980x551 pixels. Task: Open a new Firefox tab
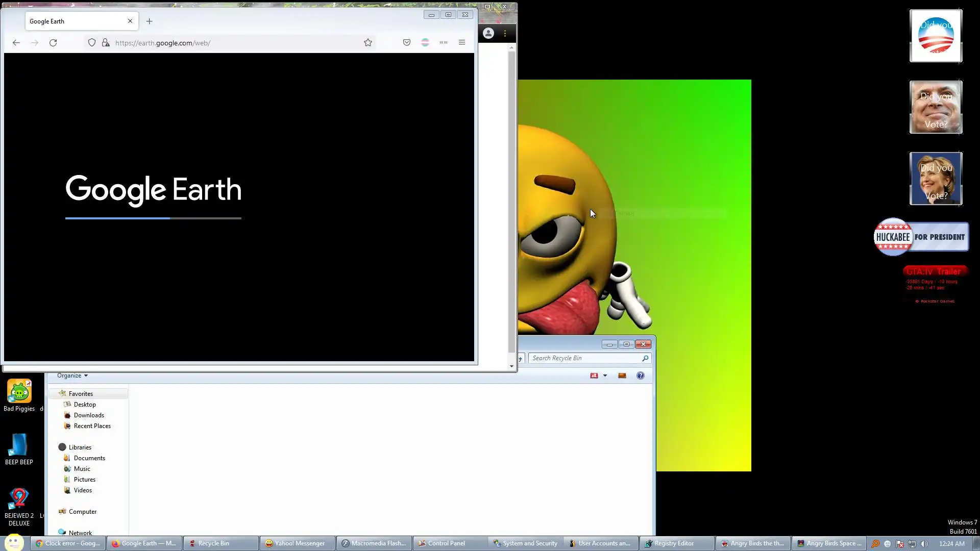click(149, 21)
